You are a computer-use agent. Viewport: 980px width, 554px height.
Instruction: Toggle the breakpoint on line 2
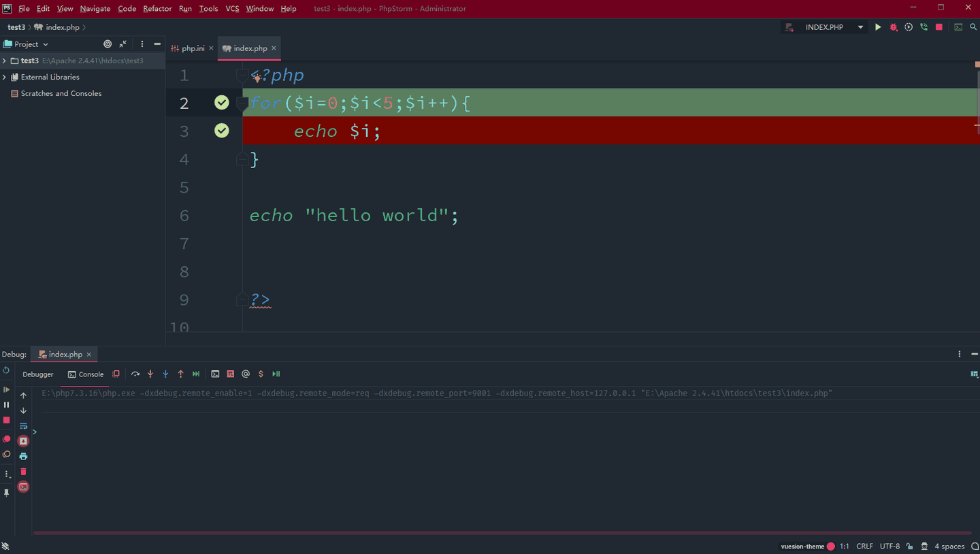coord(222,102)
